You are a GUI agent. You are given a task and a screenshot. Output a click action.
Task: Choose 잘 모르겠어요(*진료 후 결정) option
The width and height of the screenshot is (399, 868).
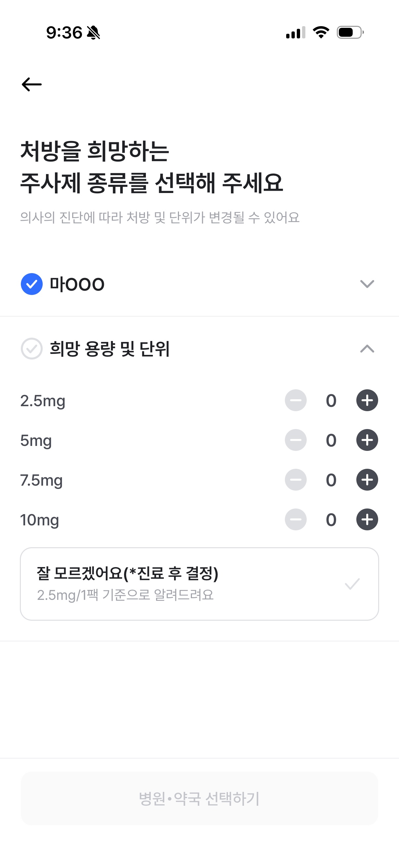tap(127, 573)
